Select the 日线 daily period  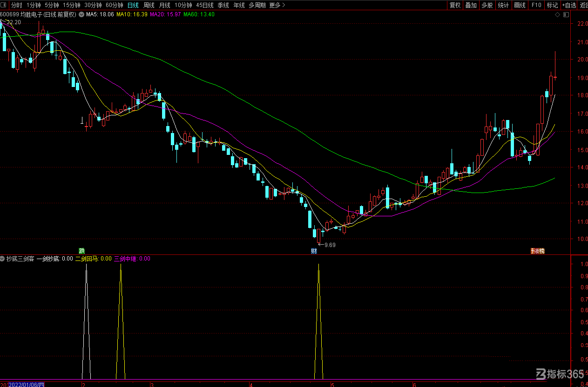(133, 5)
